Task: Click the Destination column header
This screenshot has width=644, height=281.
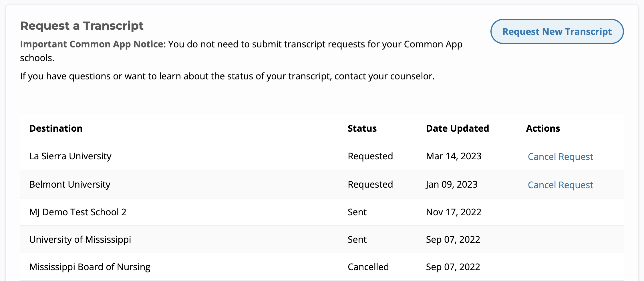Action: [56, 129]
